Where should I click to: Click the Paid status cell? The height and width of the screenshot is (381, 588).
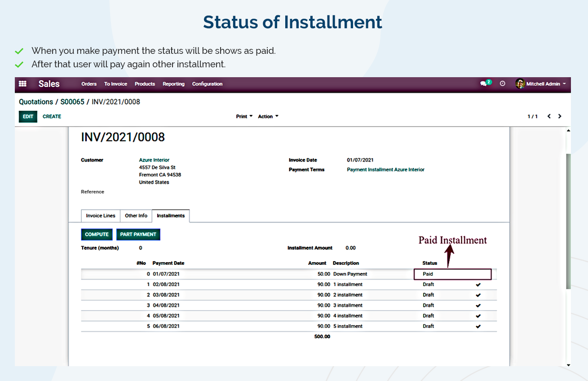(452, 274)
